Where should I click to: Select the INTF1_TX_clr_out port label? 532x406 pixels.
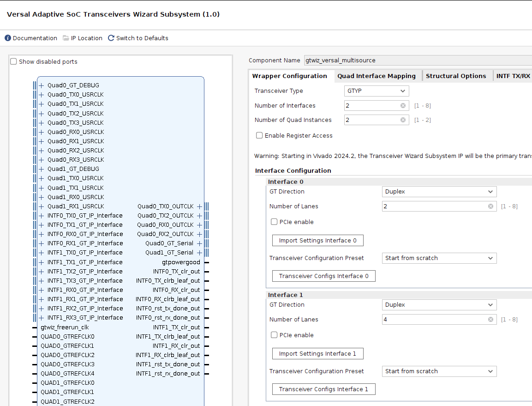[176, 327]
